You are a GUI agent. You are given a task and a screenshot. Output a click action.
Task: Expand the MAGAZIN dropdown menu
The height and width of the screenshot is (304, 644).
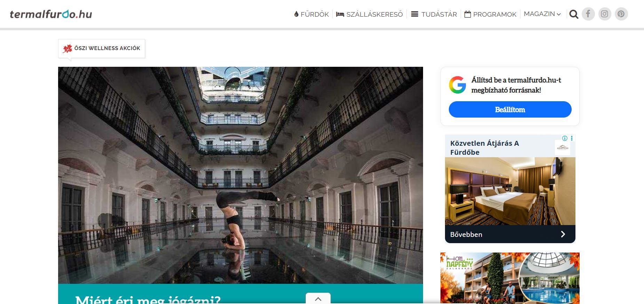click(542, 14)
